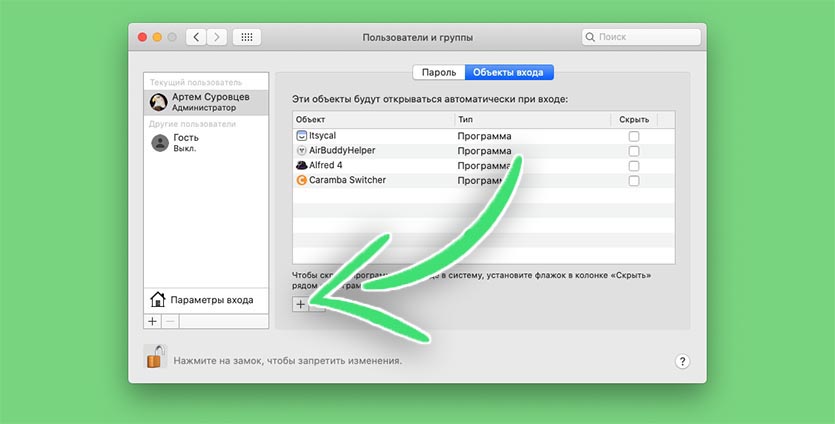This screenshot has width=835, height=424.
Task: Select the Гость user
Action: click(x=206, y=143)
